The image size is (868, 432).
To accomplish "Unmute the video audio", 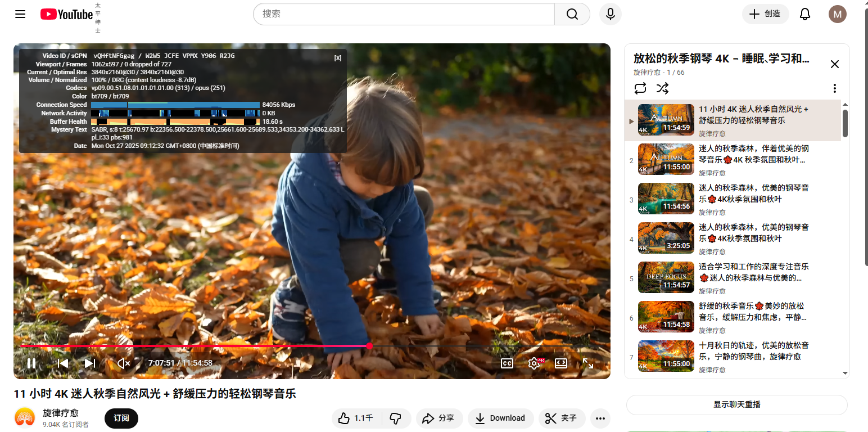I will pos(124,363).
